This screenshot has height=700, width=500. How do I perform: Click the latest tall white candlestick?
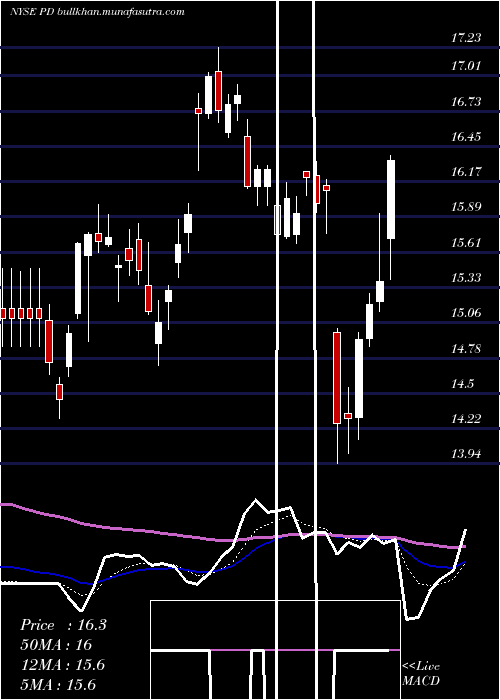pyautogui.click(x=391, y=199)
